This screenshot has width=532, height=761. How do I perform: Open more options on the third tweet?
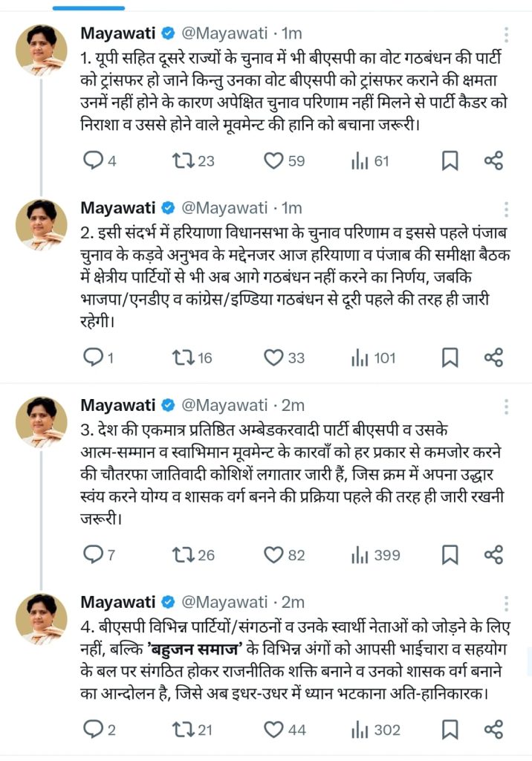[506, 405]
